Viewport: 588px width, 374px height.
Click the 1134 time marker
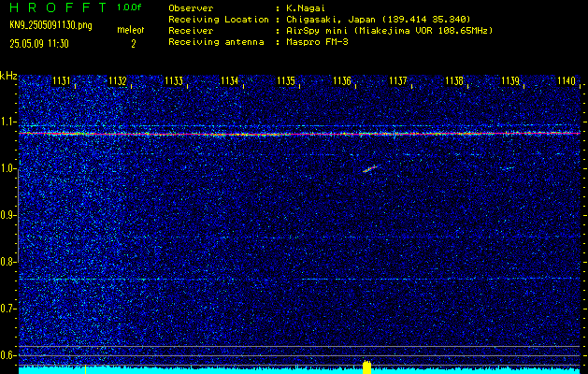[x=230, y=80]
